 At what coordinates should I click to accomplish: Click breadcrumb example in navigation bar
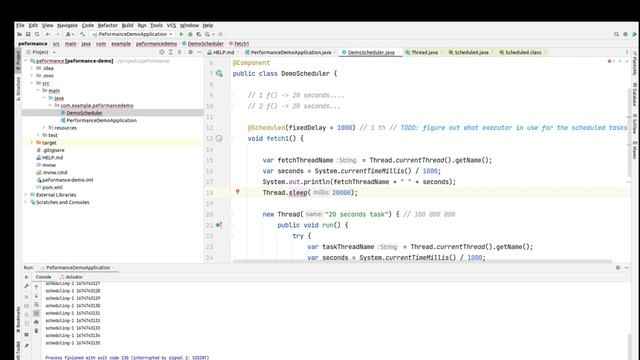click(x=121, y=43)
